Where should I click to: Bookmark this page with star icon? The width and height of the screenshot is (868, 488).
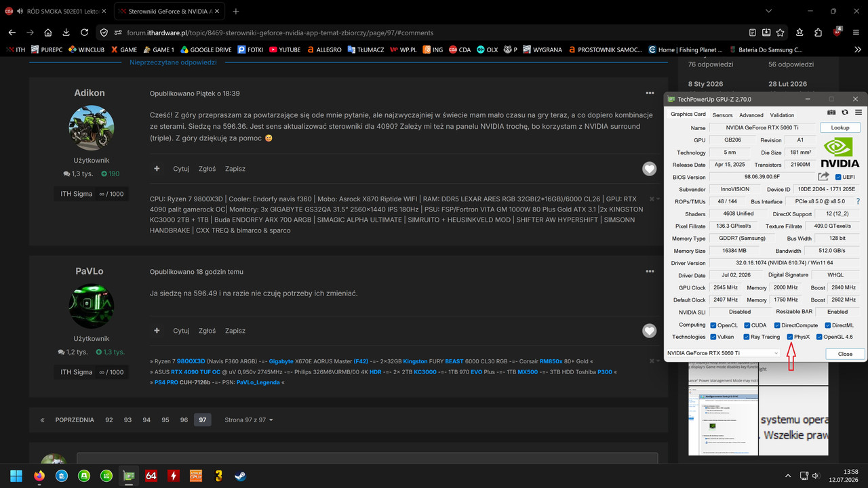[x=781, y=33]
